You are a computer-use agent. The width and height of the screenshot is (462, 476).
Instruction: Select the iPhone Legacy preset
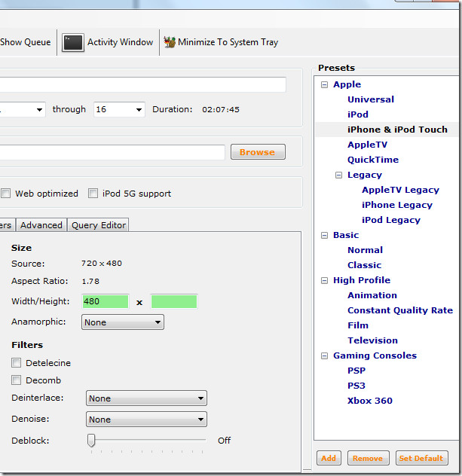pos(397,205)
